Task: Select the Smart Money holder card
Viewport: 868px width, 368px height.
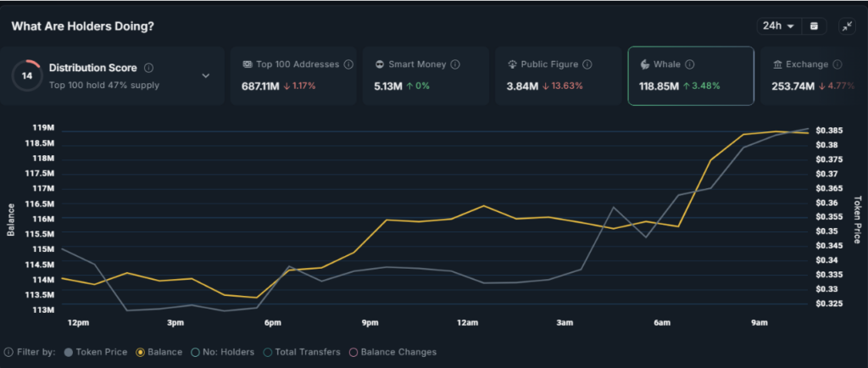Action: point(426,75)
